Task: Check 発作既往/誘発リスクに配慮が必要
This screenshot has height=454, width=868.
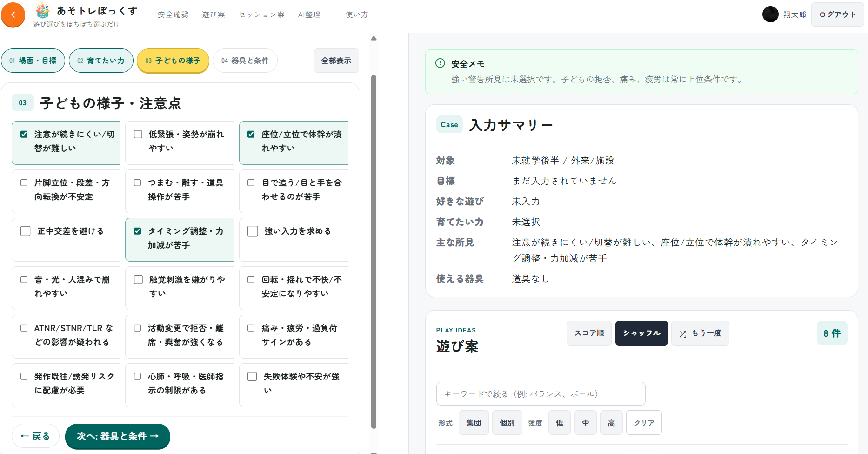Action: tap(24, 377)
